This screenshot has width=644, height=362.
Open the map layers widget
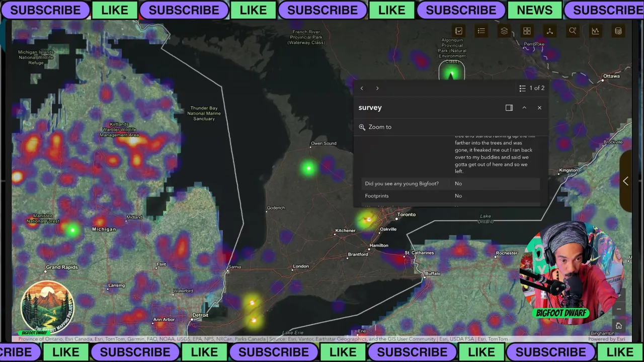point(504,31)
